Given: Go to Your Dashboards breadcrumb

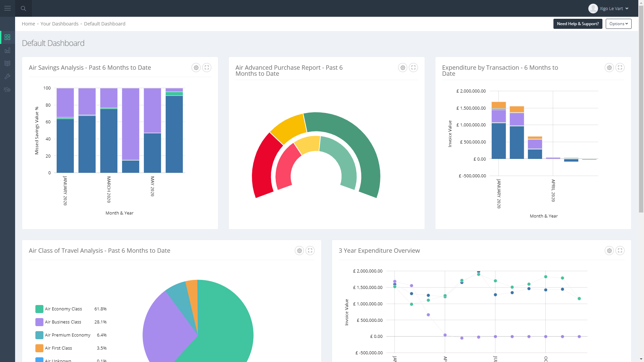Looking at the screenshot, I should point(59,24).
